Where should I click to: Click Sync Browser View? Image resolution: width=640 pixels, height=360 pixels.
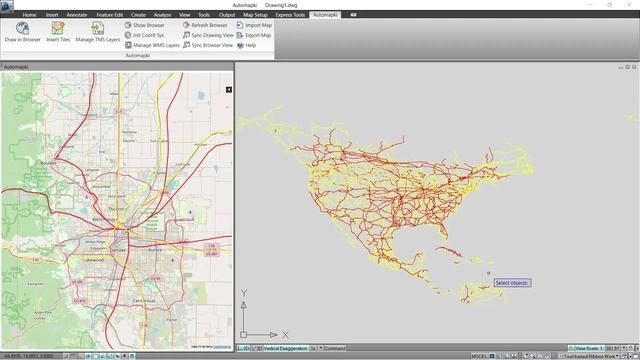208,45
